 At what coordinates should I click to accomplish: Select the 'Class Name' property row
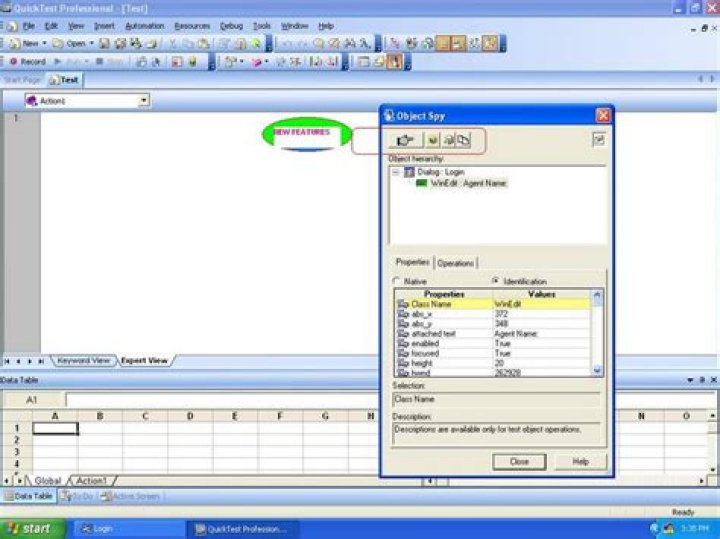point(494,304)
